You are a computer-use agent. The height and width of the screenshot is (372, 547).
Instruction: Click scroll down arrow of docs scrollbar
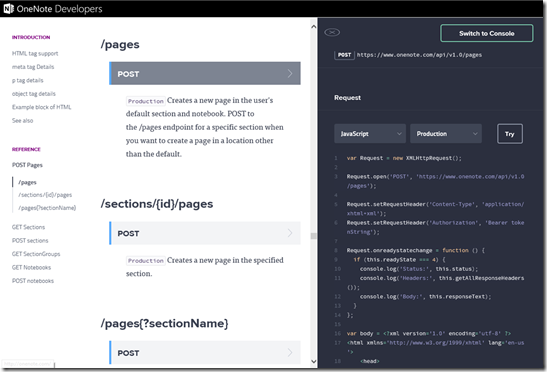(x=313, y=361)
